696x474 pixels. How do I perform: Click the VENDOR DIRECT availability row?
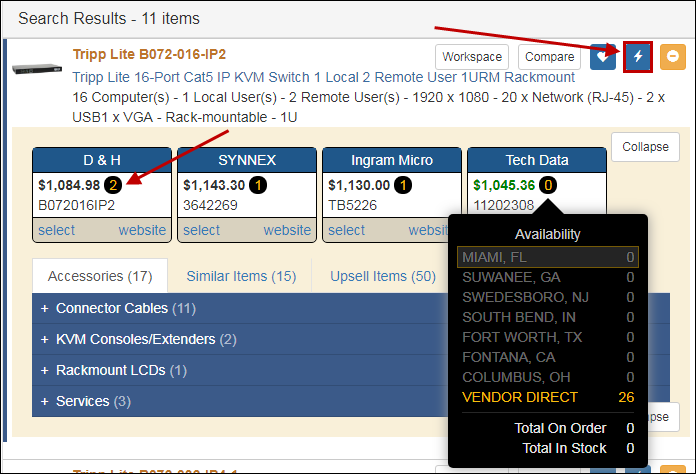548,397
